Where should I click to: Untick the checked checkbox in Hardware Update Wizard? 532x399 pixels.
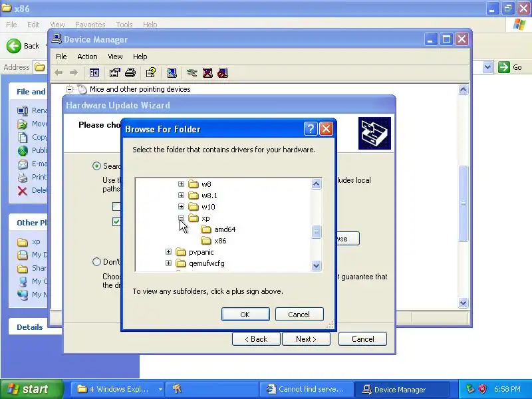[x=116, y=222]
